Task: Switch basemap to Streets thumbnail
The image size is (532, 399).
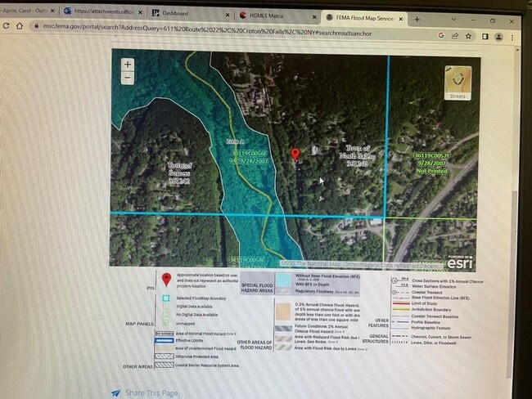Action: pyautogui.click(x=458, y=83)
